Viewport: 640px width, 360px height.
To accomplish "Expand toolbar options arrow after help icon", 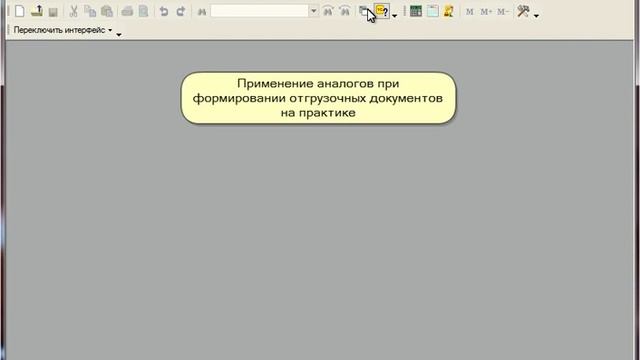I will [x=394, y=16].
